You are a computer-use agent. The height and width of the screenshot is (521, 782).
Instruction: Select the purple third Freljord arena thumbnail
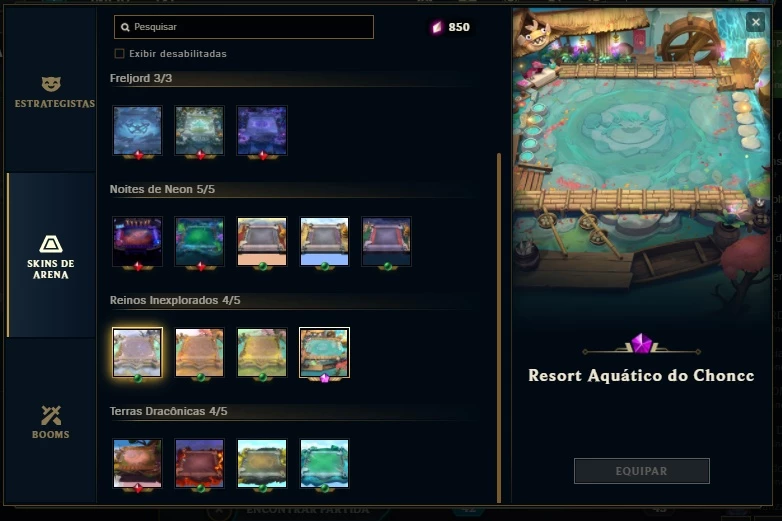(262, 131)
